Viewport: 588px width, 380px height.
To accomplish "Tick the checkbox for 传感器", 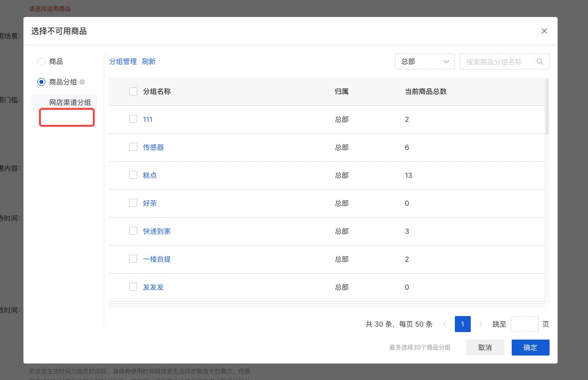I will [x=133, y=147].
